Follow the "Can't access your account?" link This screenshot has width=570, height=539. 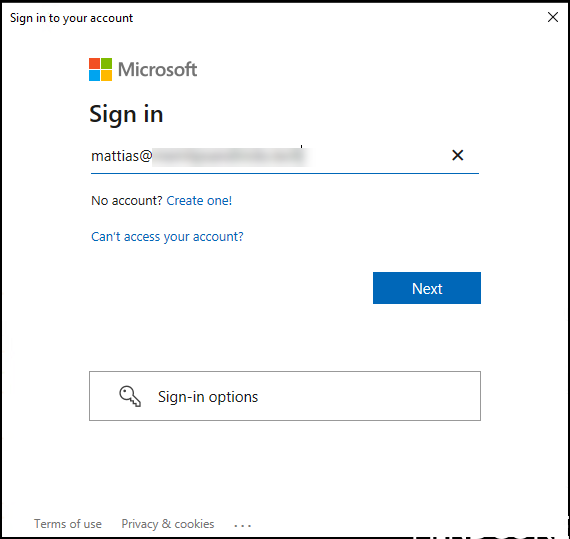pyautogui.click(x=167, y=237)
